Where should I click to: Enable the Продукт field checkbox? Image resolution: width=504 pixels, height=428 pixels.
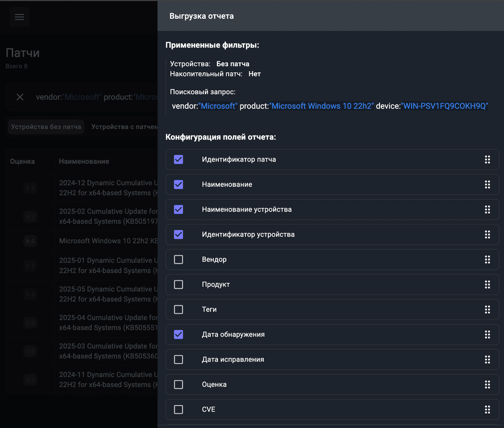[x=178, y=285]
